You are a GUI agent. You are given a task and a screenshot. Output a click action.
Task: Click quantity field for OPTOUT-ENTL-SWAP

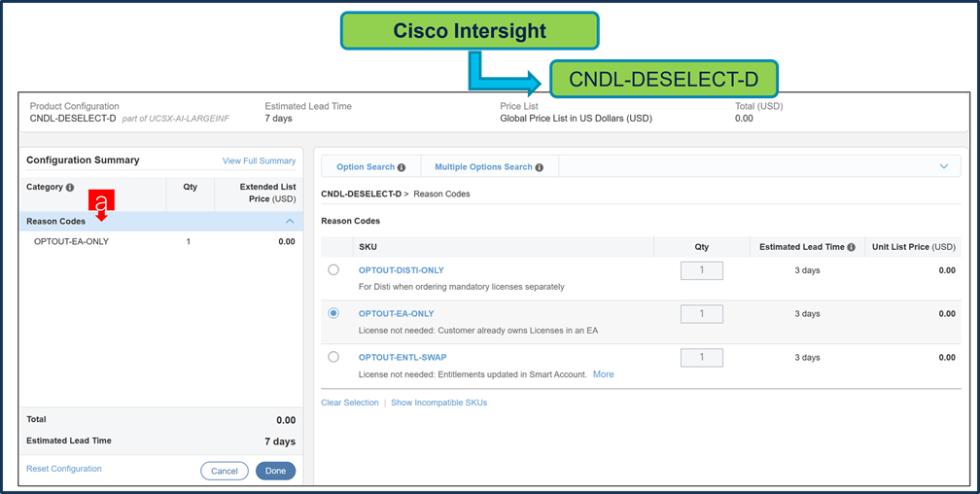pos(701,358)
